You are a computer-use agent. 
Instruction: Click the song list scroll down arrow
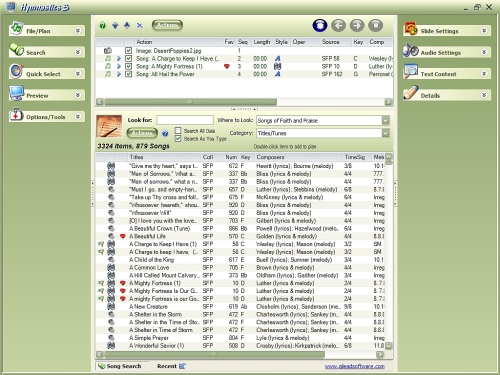click(x=388, y=346)
